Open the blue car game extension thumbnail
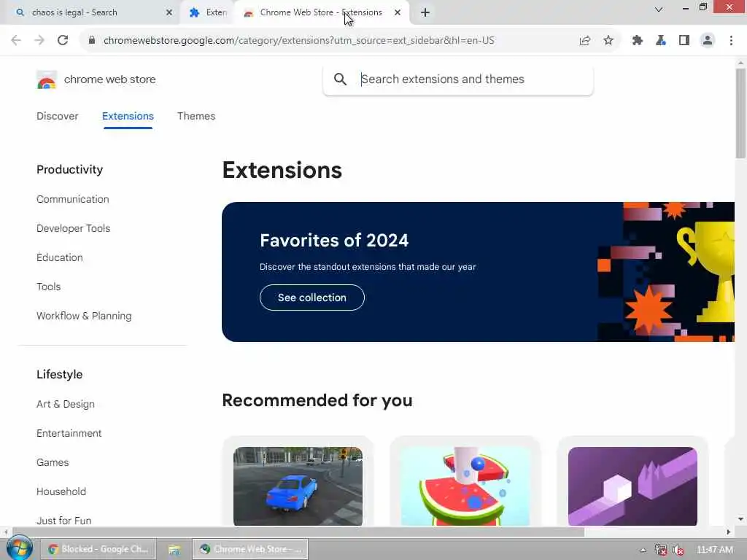Screen dimensions: 747x560 click(298, 486)
